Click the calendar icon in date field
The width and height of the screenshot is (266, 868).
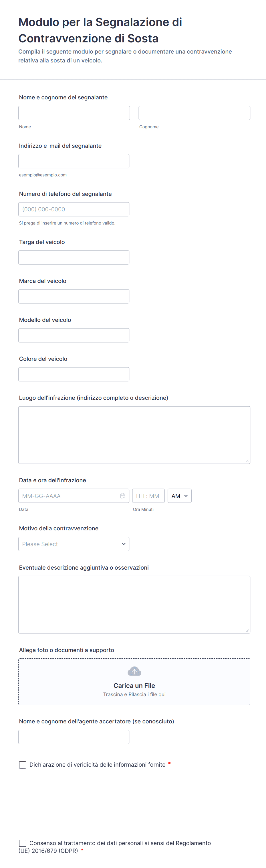coord(123,496)
